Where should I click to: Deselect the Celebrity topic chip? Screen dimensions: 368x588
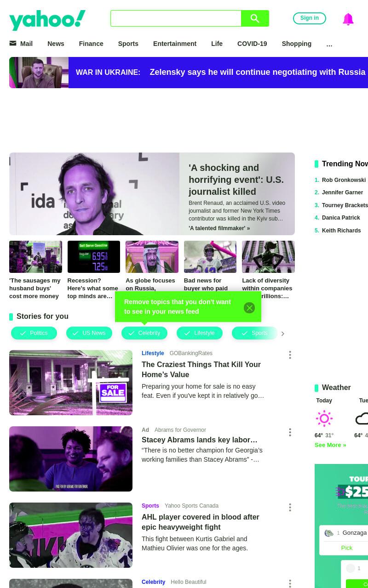coord(144,333)
